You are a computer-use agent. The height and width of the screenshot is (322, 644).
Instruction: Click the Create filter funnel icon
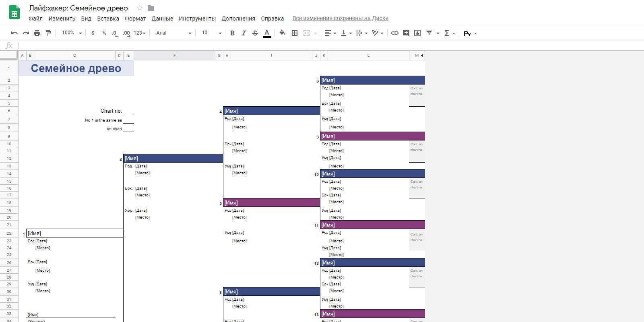(429, 33)
